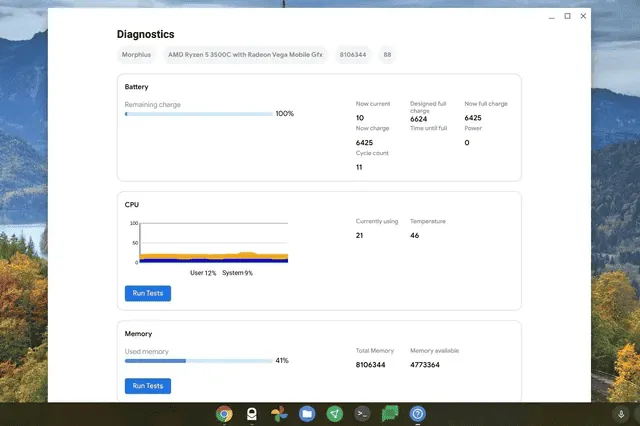Open the Terminal app in shelf

pyautogui.click(x=363, y=414)
